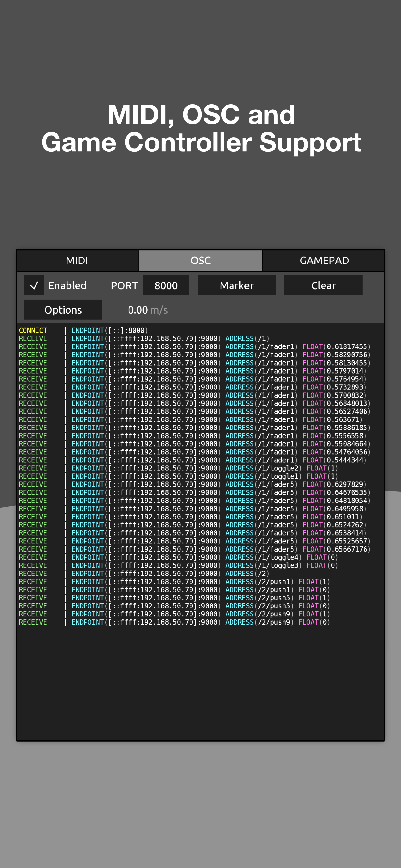The height and width of the screenshot is (868, 401).
Task: Click FLOAT(0.56527406) value
Action: click(336, 411)
